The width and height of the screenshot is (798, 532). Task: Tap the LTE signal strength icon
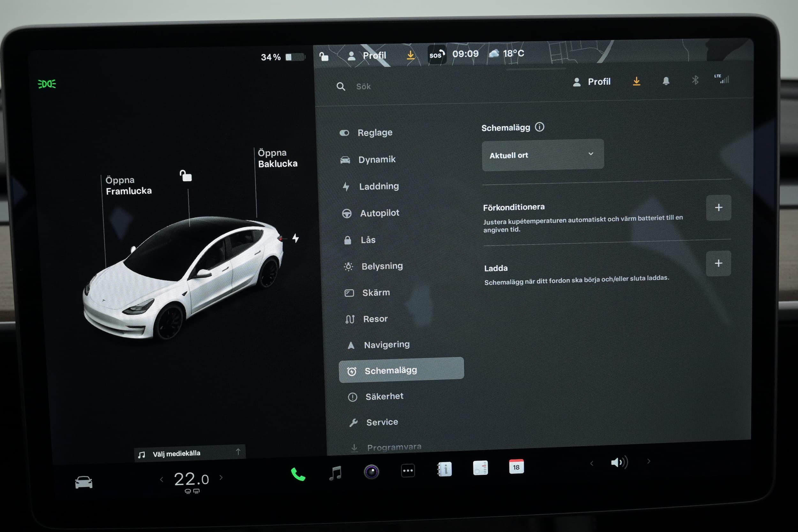[x=722, y=79]
